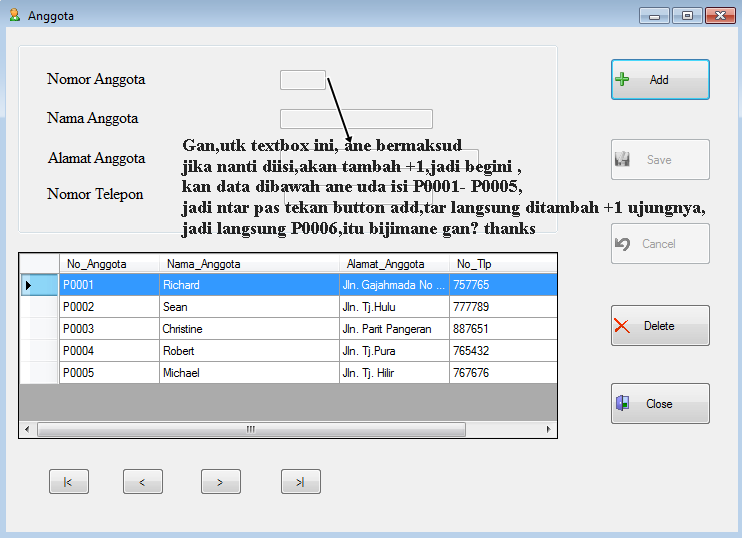Click the Add button with plus icon
This screenshot has height=538, width=742.
tap(660, 80)
